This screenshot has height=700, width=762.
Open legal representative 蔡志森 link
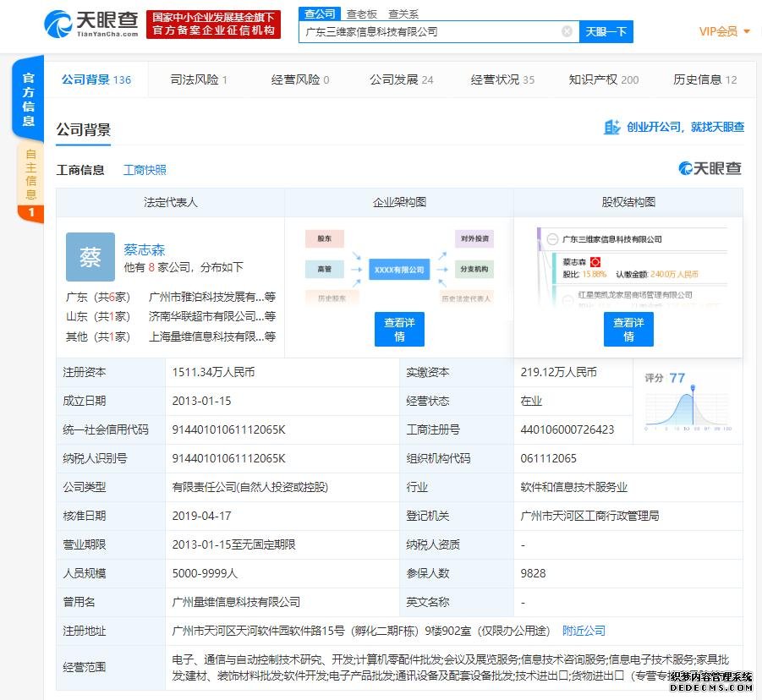[145, 249]
